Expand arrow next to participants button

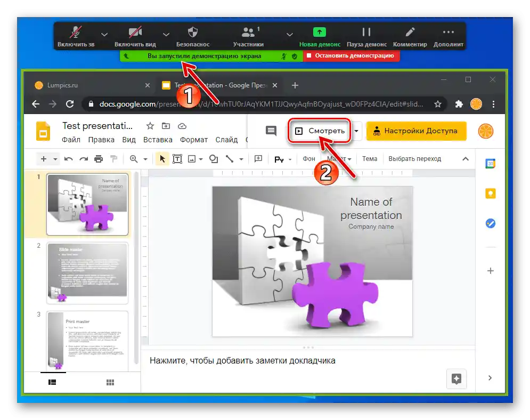289,35
